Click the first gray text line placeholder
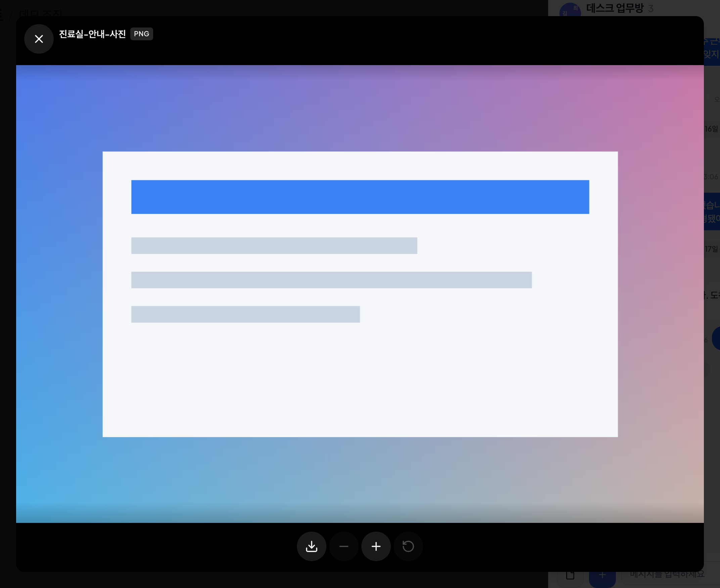This screenshot has width=720, height=588. [274, 246]
